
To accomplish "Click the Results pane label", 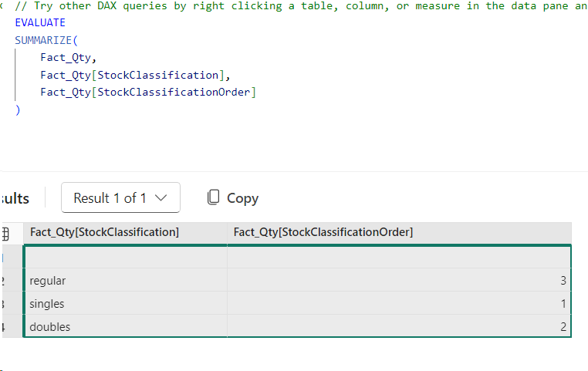I will pyautogui.click(x=15, y=198).
